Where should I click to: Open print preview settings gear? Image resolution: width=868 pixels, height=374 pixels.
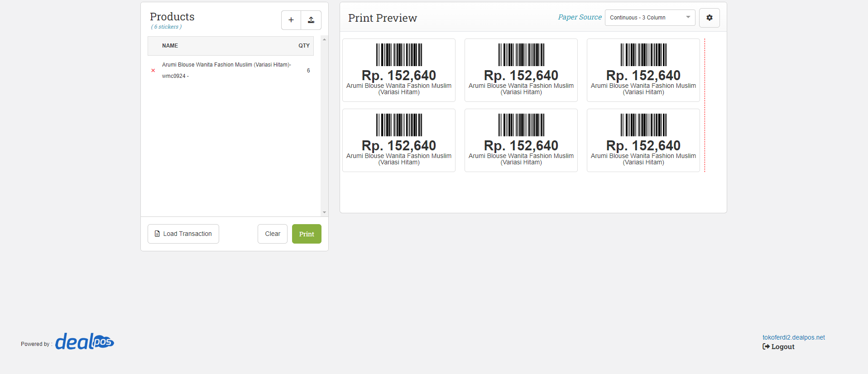(x=709, y=18)
